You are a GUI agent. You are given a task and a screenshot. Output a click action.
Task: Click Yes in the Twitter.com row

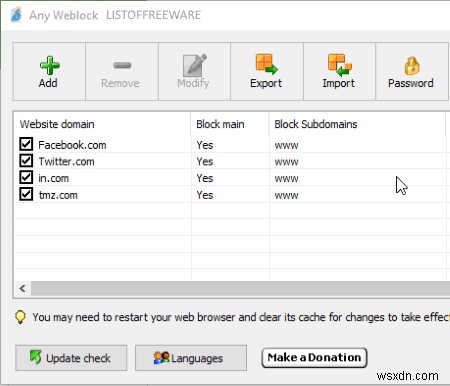(x=205, y=162)
